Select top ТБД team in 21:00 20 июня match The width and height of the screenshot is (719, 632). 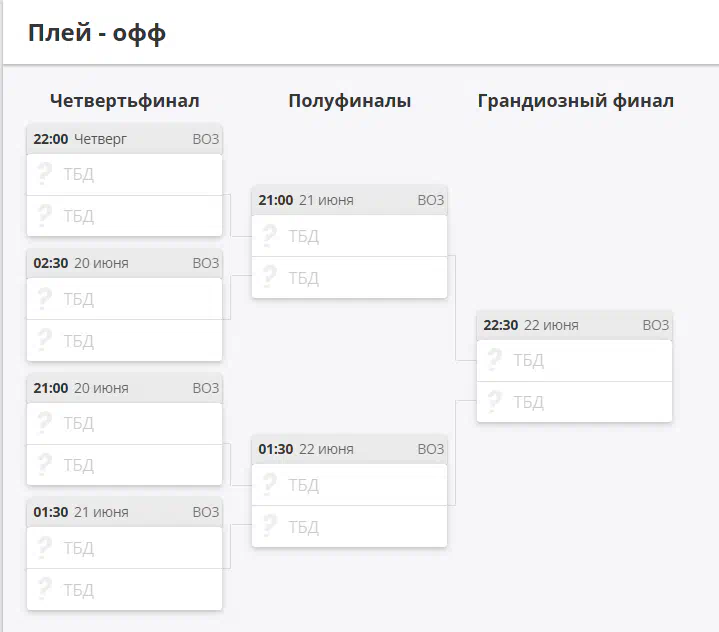coord(125,423)
